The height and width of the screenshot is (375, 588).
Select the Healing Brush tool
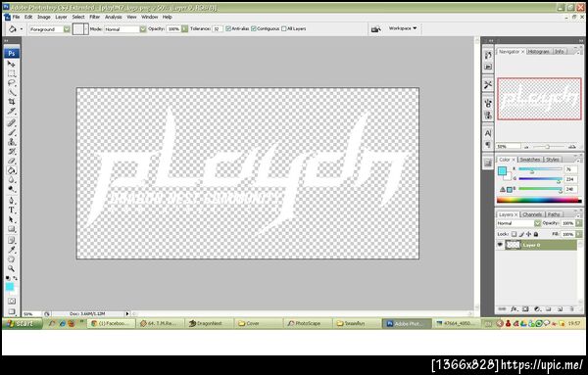click(x=11, y=122)
